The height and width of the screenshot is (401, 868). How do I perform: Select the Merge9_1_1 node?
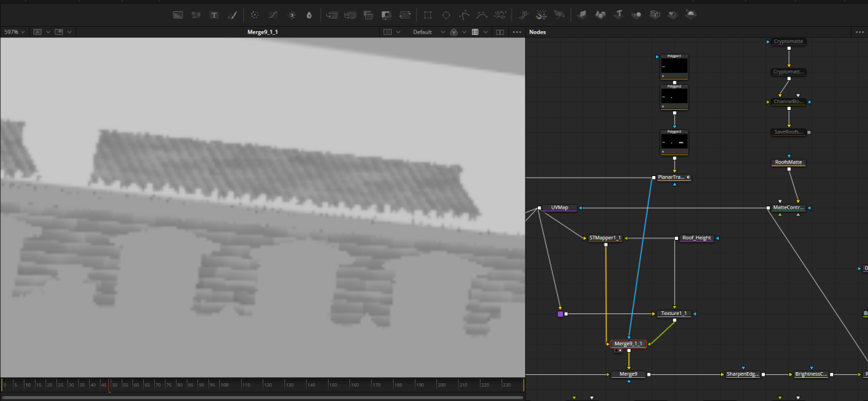tap(628, 343)
